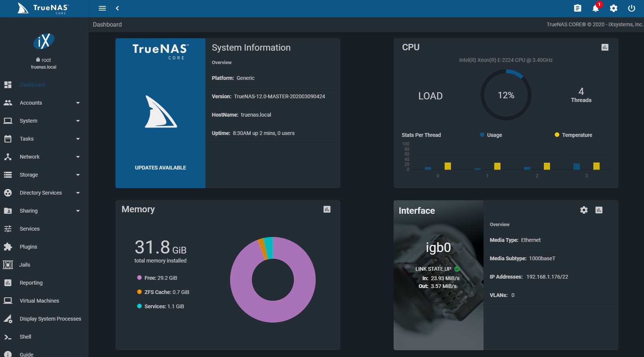Open Interface reports chart icon

(x=599, y=210)
